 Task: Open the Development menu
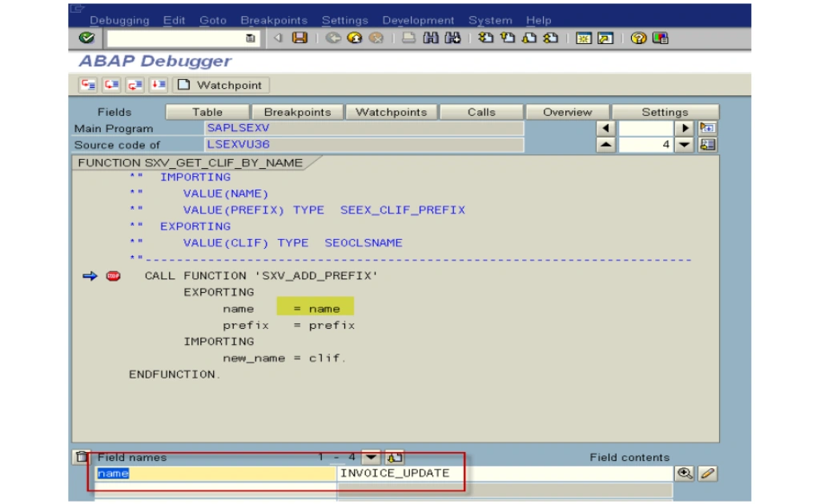[x=418, y=20]
